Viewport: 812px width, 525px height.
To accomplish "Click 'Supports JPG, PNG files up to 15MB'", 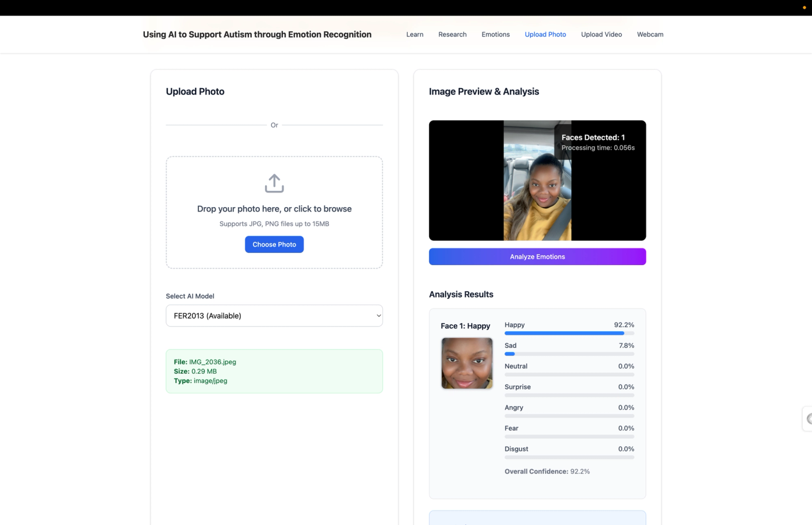I will (274, 224).
